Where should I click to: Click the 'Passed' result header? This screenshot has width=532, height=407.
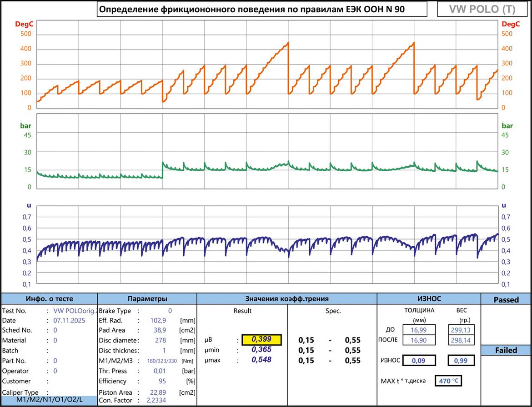[506, 300]
